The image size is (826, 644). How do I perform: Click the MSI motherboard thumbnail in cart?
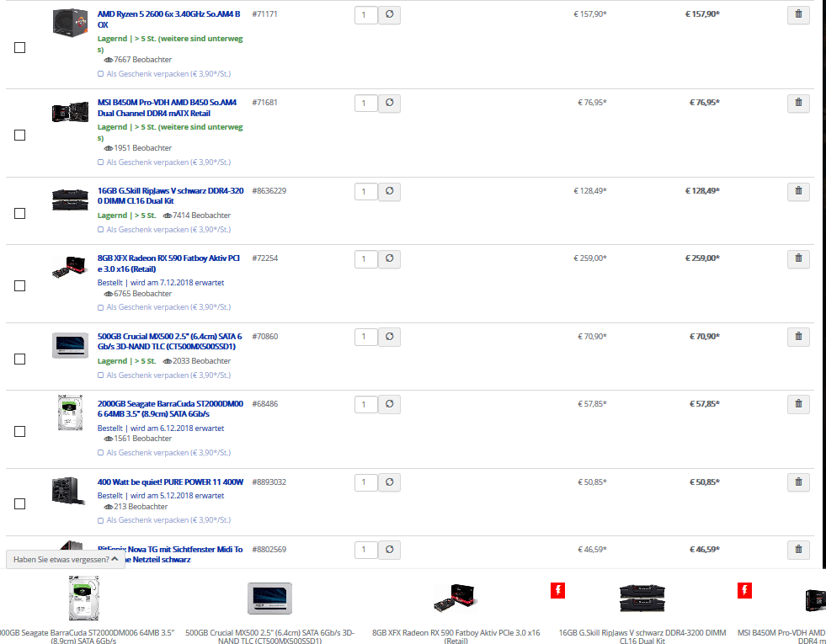(70, 112)
